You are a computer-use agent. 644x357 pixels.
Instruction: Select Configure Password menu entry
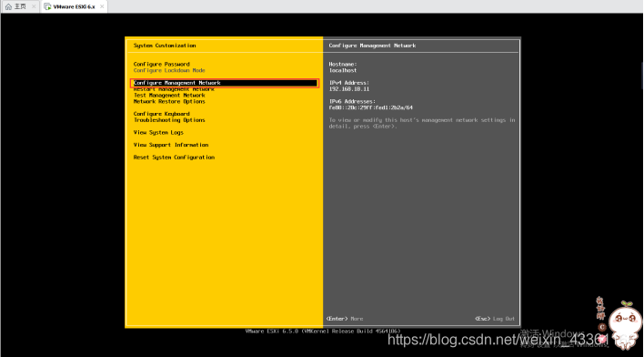click(x=161, y=64)
